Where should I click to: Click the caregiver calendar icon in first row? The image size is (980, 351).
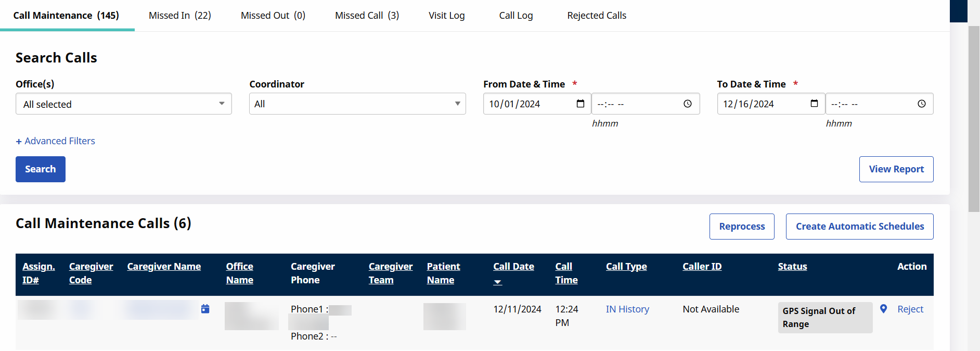click(x=205, y=309)
